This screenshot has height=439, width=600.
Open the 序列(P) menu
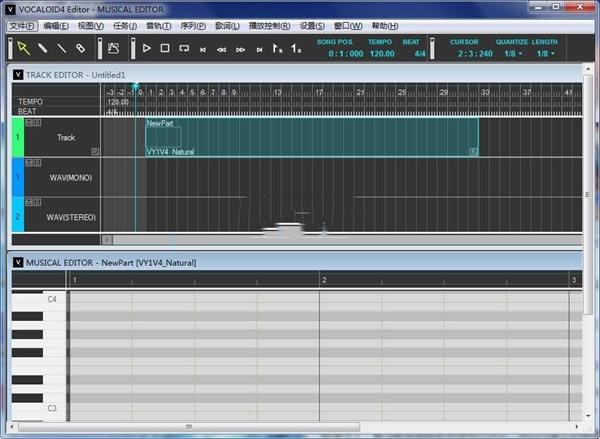(193, 26)
